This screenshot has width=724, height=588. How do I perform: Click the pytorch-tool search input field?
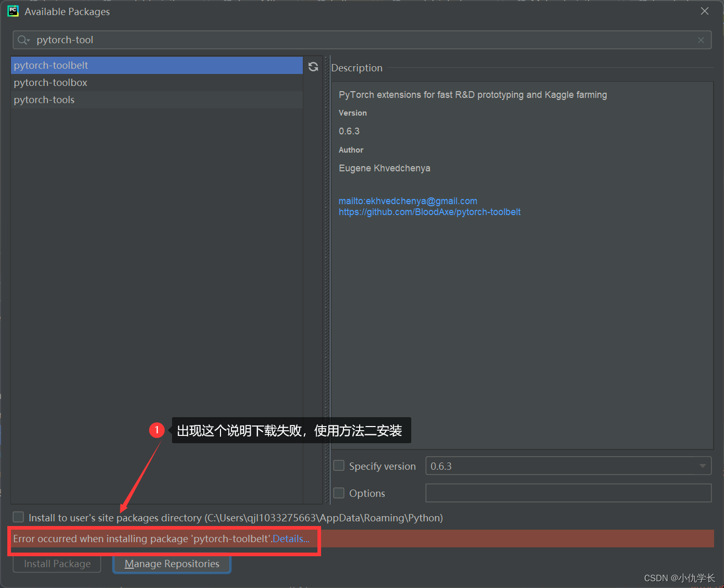coord(362,40)
